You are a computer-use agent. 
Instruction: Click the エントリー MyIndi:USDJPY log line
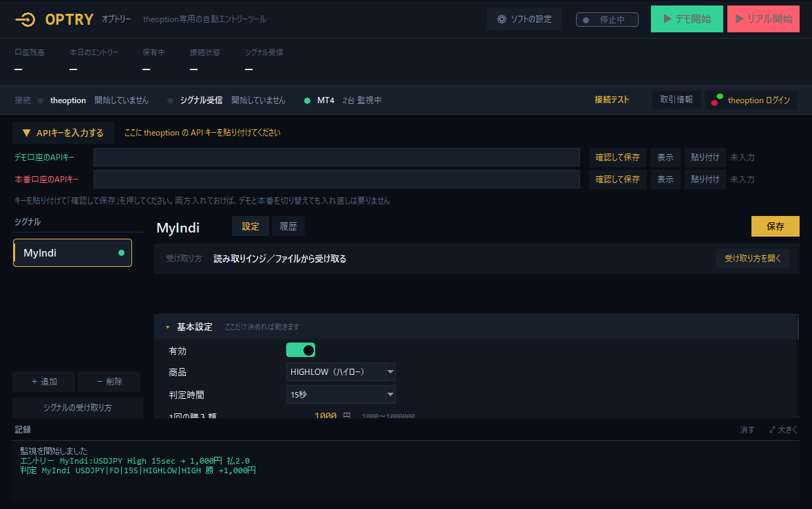(135, 461)
